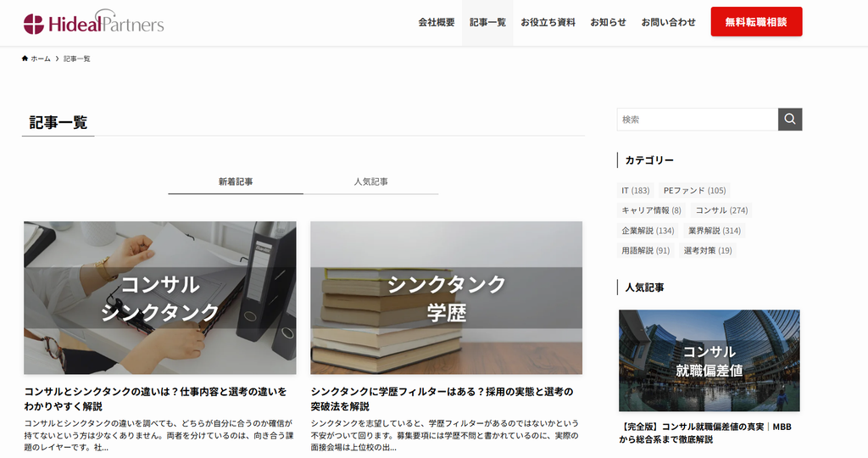The height and width of the screenshot is (458, 868).
Task: Click the home icon in breadcrumb
Action: tap(25, 59)
